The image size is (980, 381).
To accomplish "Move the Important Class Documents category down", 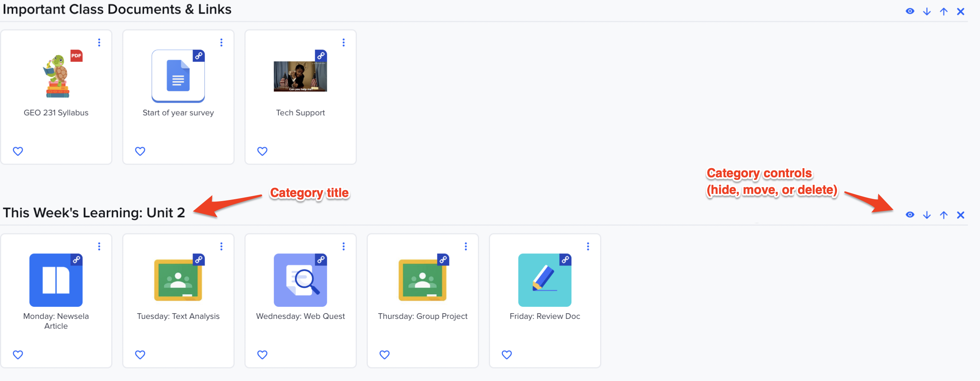I will (926, 11).
